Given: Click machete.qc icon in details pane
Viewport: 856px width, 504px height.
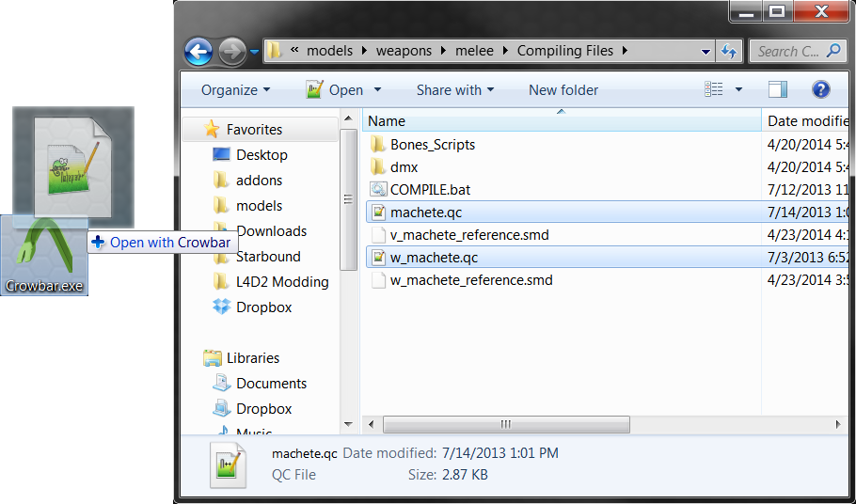Looking at the screenshot, I should 228,465.
